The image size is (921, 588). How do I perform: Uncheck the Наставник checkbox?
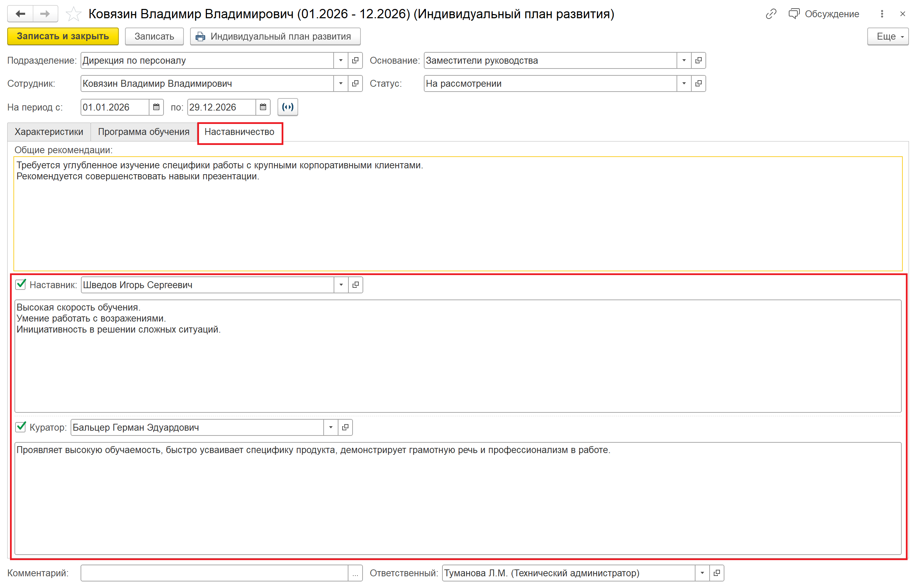[21, 284]
